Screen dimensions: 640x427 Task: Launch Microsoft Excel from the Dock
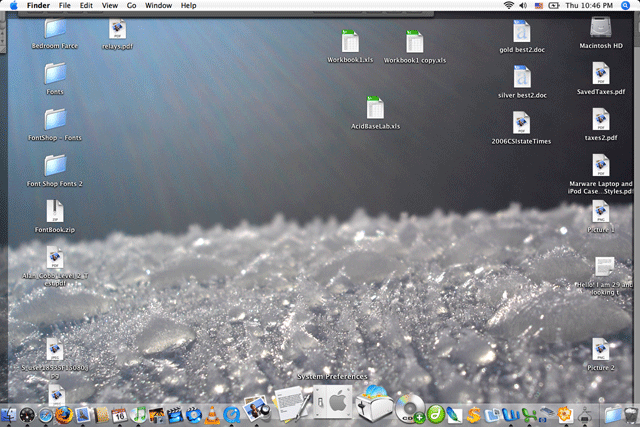529,415
